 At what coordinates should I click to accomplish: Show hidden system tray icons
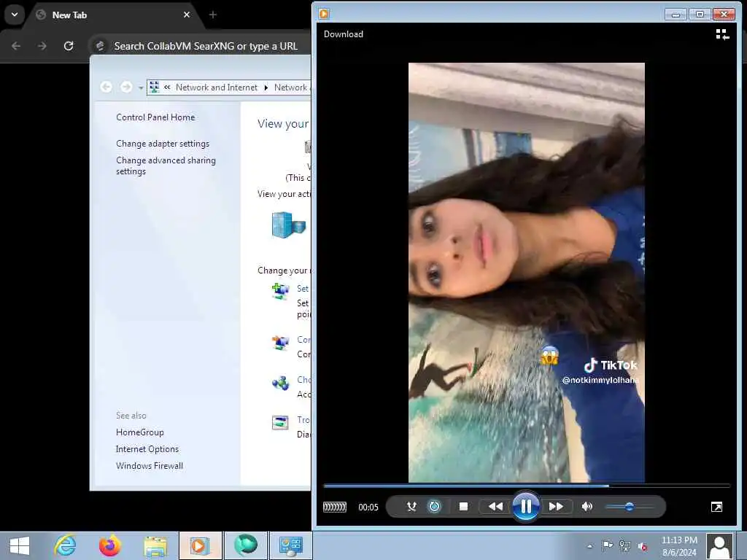point(589,546)
